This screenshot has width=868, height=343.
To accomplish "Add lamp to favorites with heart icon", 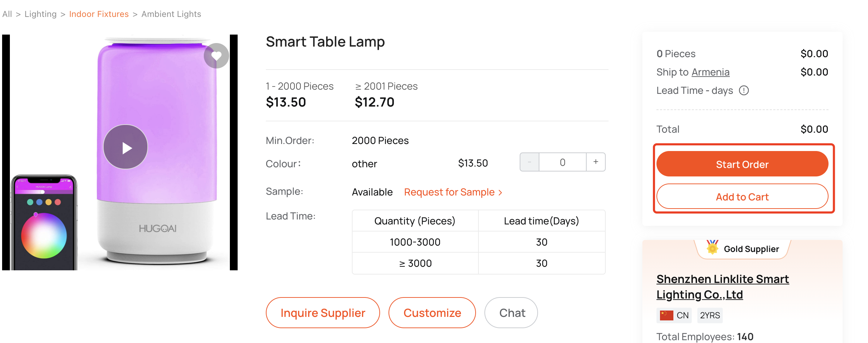I will tap(216, 56).
